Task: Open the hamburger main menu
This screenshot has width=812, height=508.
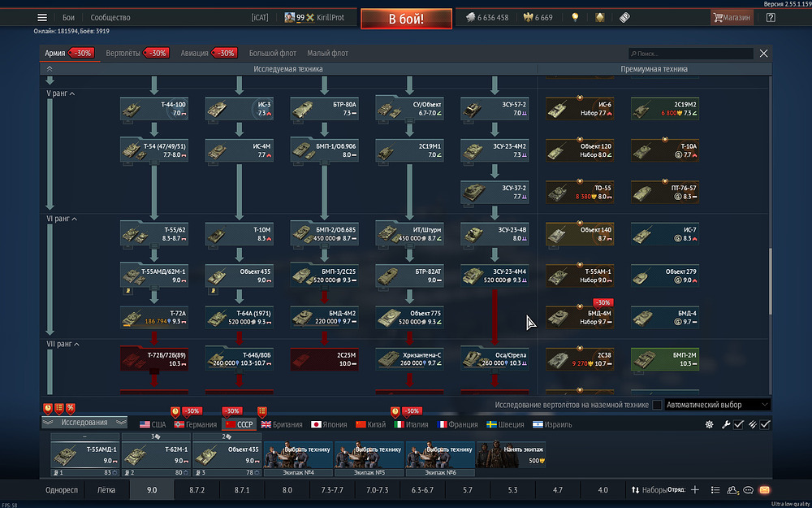Action: pyautogui.click(x=42, y=18)
